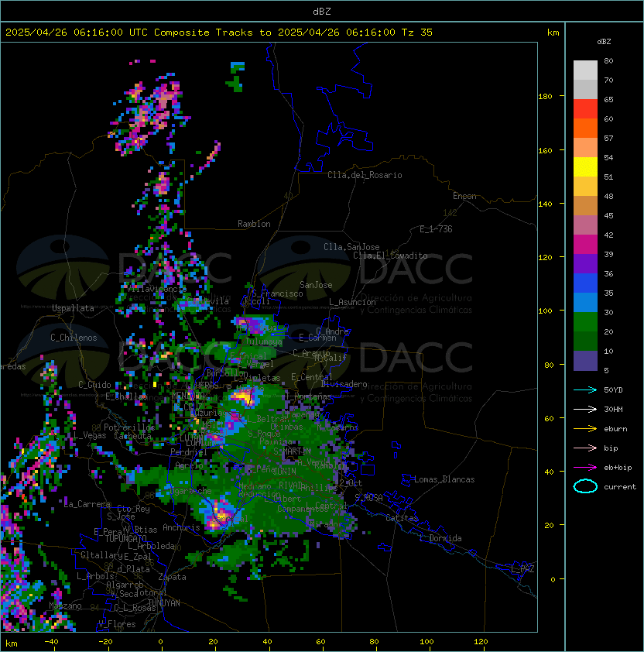Click the Encon place label

pos(464,196)
